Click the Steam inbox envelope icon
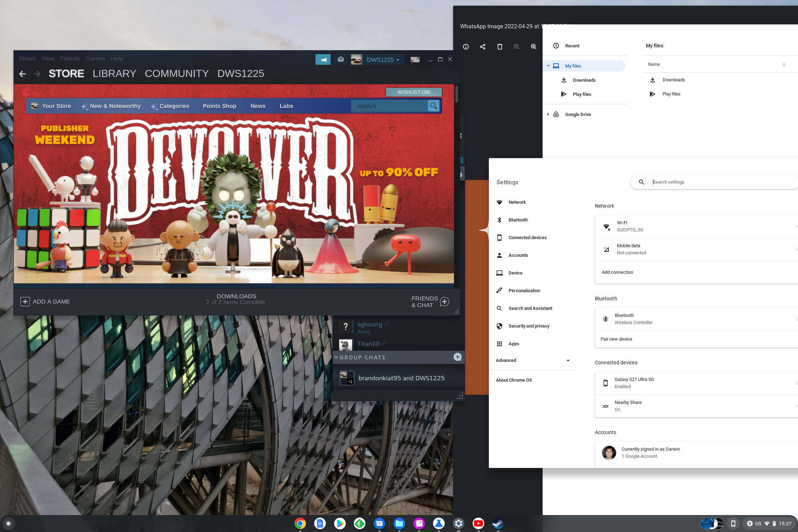 click(x=340, y=59)
